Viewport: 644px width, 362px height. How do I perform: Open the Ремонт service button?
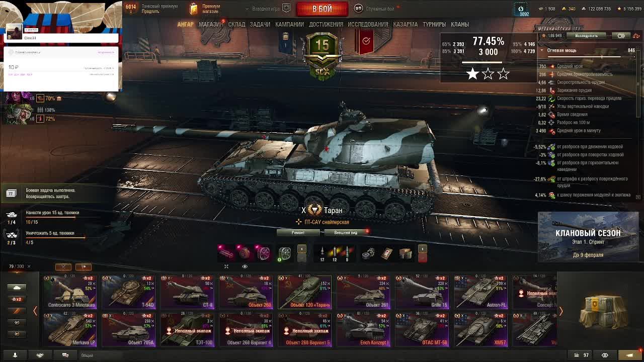point(298,233)
